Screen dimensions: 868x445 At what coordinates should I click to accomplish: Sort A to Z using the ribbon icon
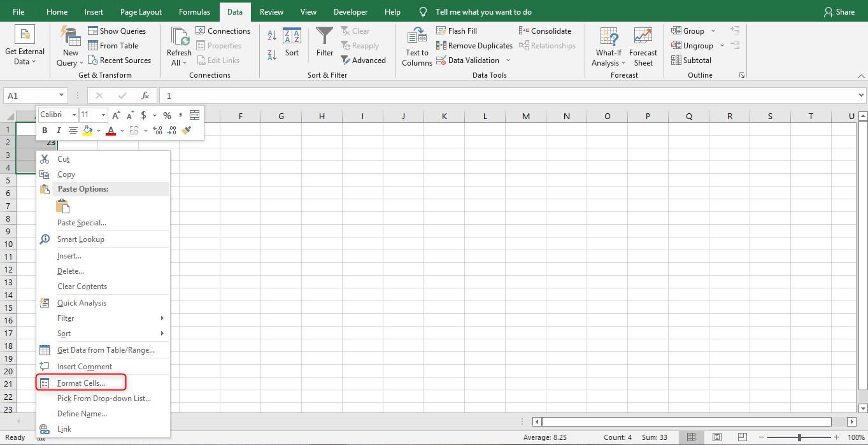click(271, 34)
